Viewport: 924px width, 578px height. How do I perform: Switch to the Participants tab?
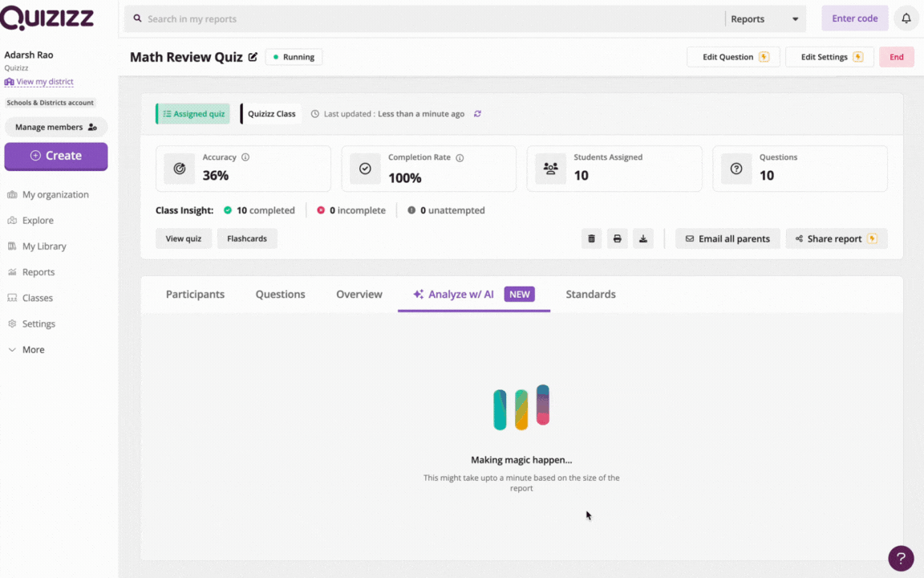[x=195, y=295]
